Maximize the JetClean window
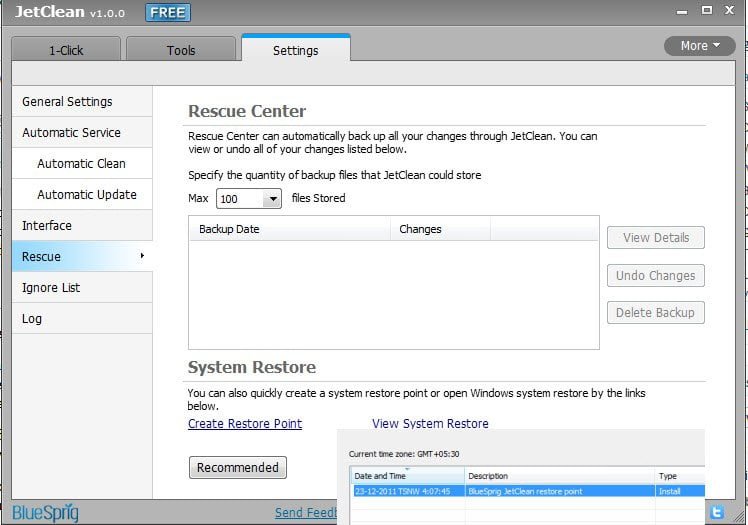This screenshot has height=525, width=748. click(706, 10)
